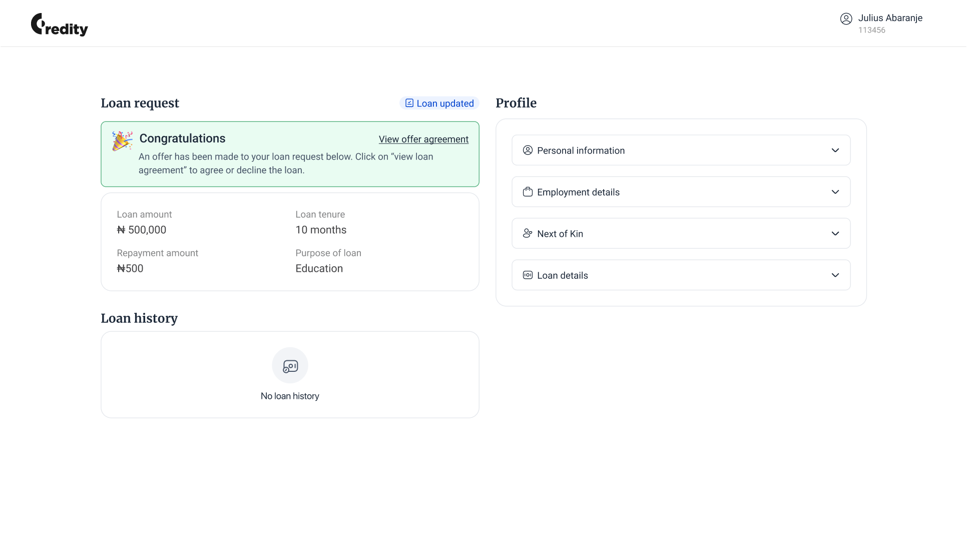Expand the Next of Kin section
The height and width of the screenshot is (560, 967).
click(x=835, y=233)
